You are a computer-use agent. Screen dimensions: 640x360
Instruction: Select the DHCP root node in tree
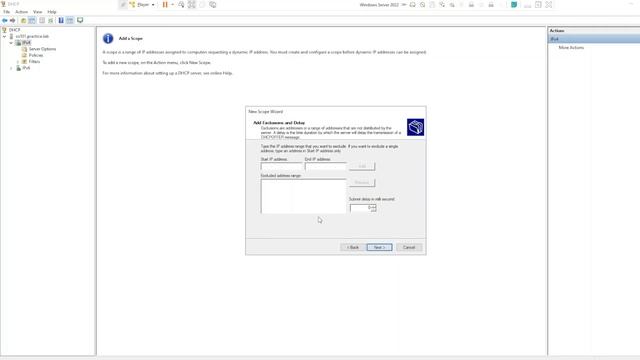pos(14,30)
